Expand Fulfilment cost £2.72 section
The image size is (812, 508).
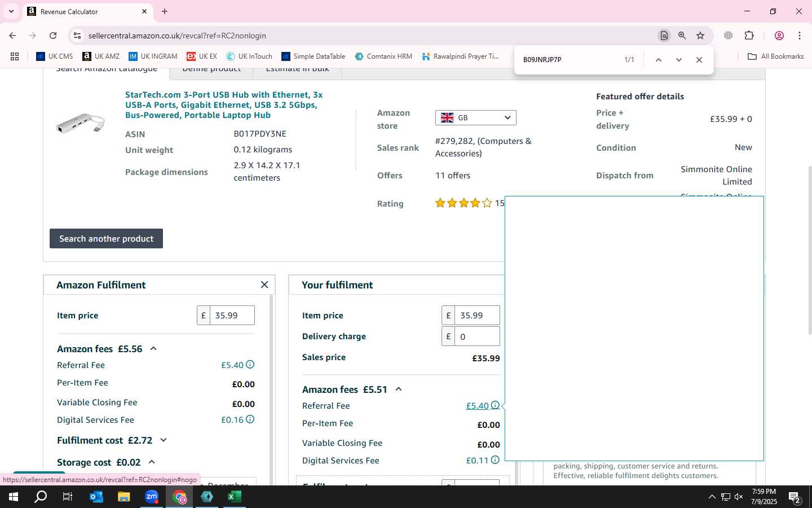pos(164,440)
